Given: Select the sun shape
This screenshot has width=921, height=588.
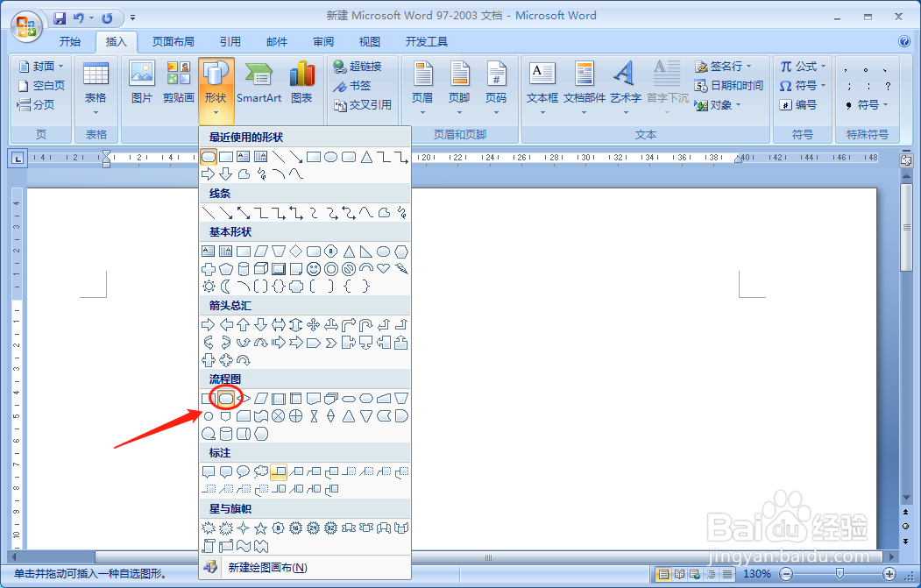Looking at the screenshot, I should (x=209, y=286).
